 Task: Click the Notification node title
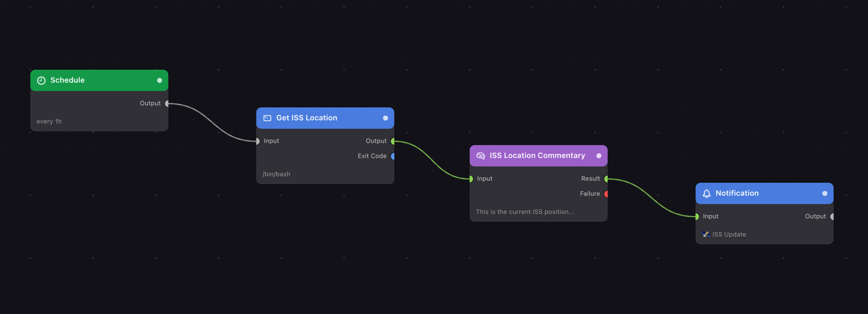737,193
